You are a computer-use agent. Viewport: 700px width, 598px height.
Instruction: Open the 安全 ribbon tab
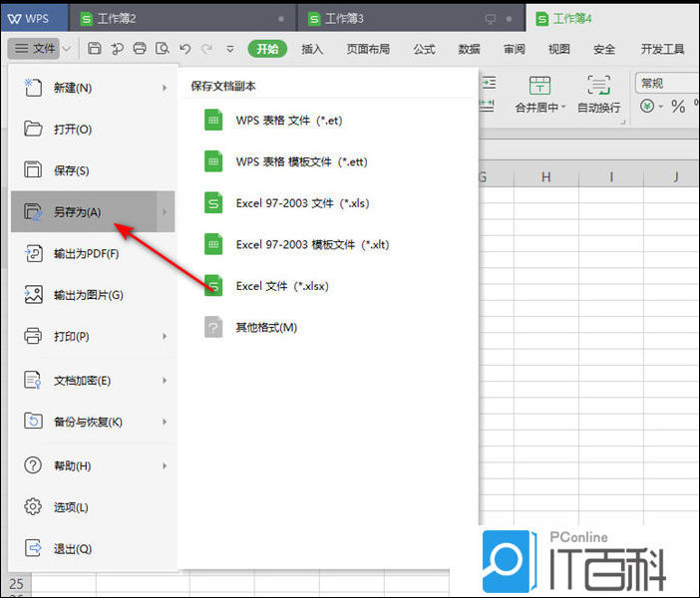tap(604, 49)
